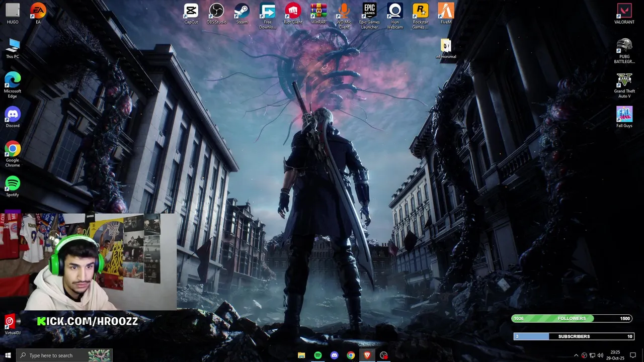Open the Windows Start menu
This screenshot has width=644, height=362.
[8, 355]
